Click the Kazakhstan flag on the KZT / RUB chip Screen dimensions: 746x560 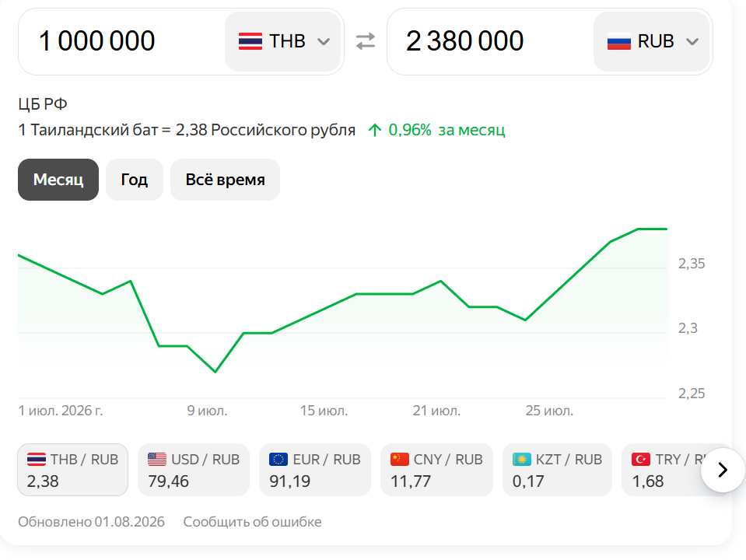pyautogui.click(x=521, y=459)
